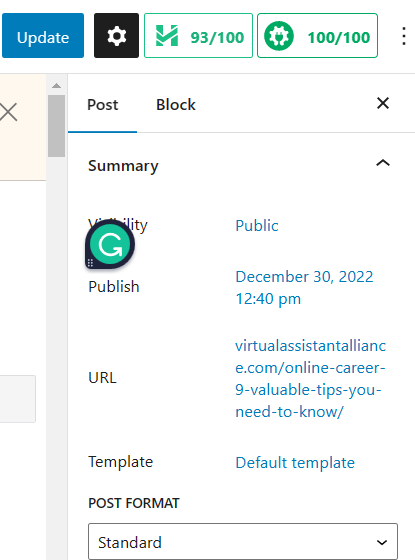Switch to the Post tab
This screenshot has width=415, height=560.
coord(102,105)
